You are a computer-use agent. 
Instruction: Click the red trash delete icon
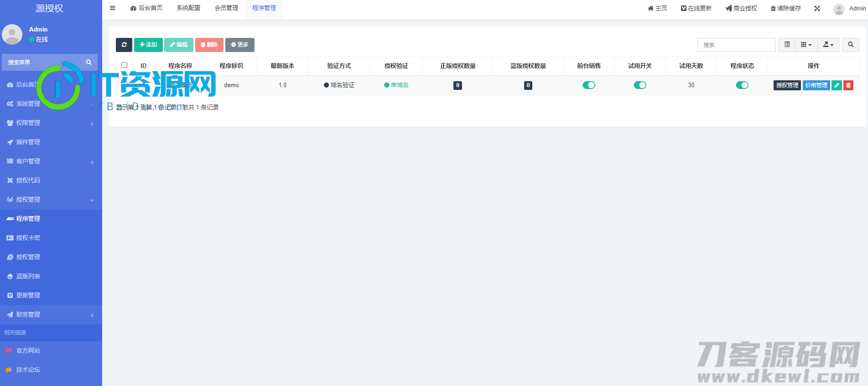tap(848, 85)
